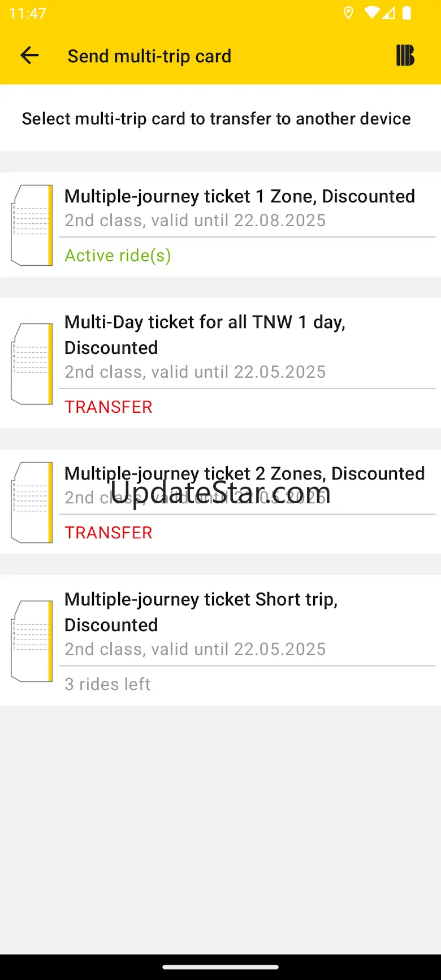This screenshot has width=441, height=980.
Task: Tap the green "Active ride(s)" label
Action: point(118,256)
